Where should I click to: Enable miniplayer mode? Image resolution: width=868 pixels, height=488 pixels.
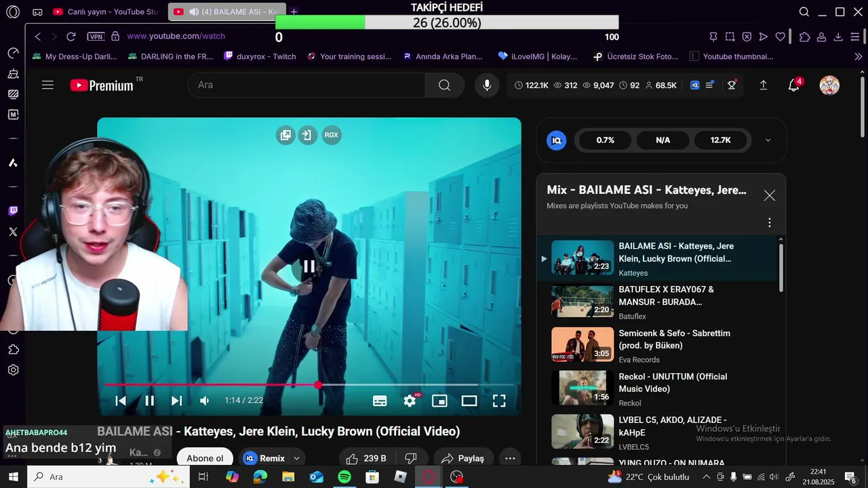[x=439, y=401]
